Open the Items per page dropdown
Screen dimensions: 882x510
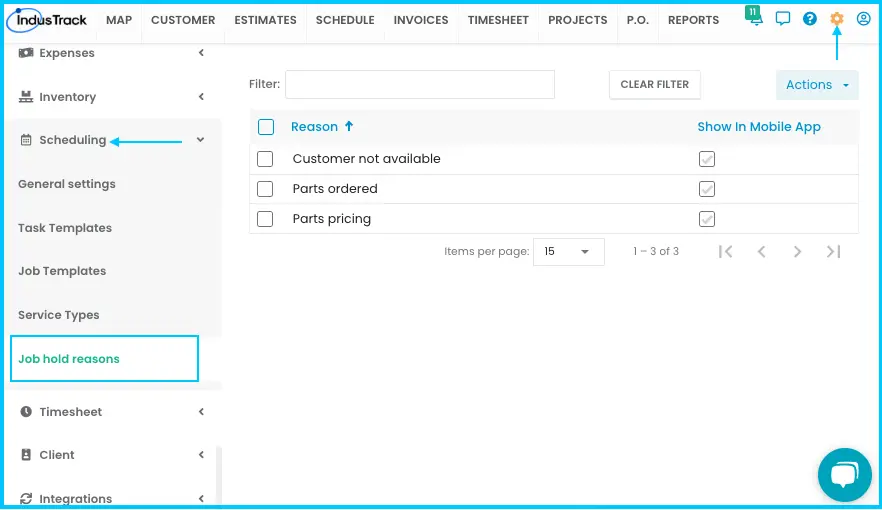tap(569, 251)
